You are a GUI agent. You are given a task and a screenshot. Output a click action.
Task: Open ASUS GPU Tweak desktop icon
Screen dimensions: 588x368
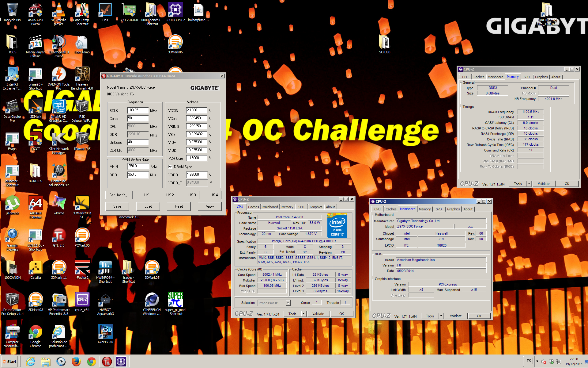(36, 14)
